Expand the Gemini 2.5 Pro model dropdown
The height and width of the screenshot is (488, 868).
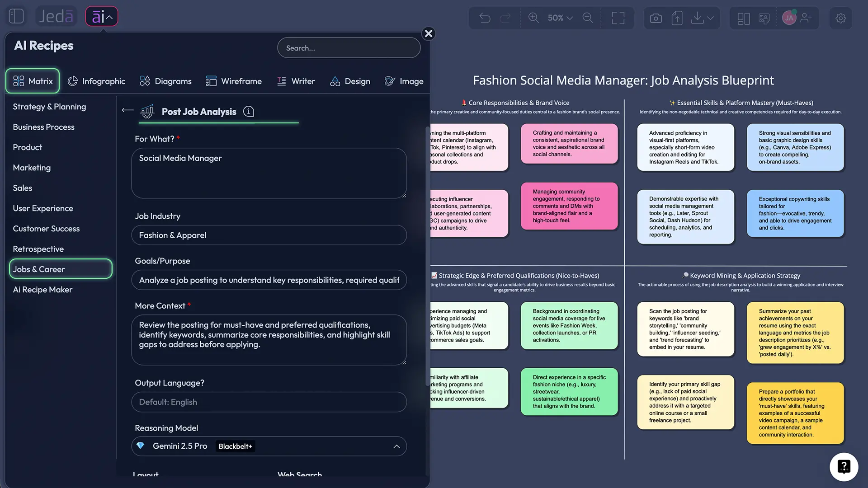coord(269,446)
